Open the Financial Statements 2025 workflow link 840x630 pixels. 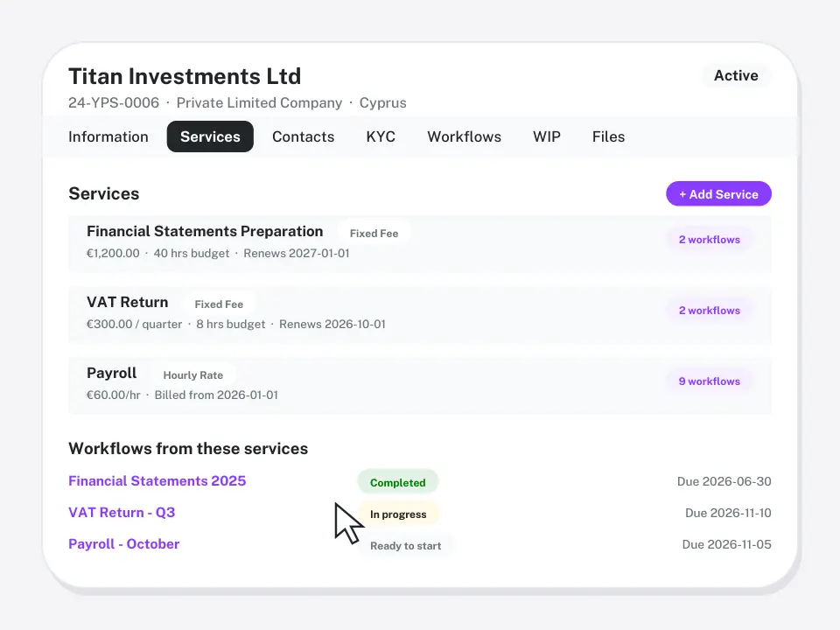pyautogui.click(x=157, y=480)
